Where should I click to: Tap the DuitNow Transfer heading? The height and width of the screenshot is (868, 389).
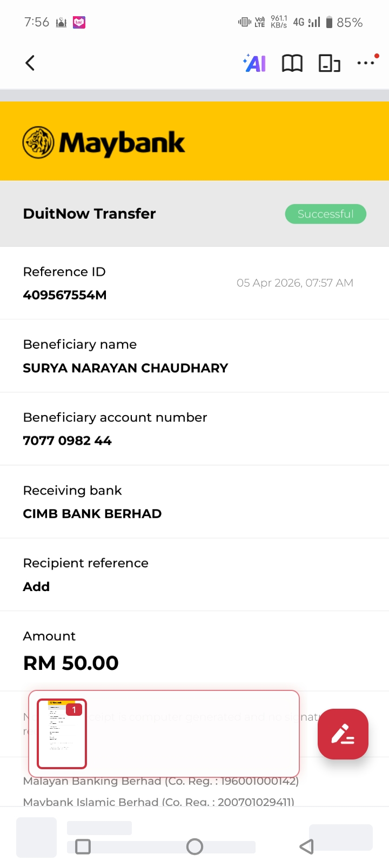tap(89, 214)
